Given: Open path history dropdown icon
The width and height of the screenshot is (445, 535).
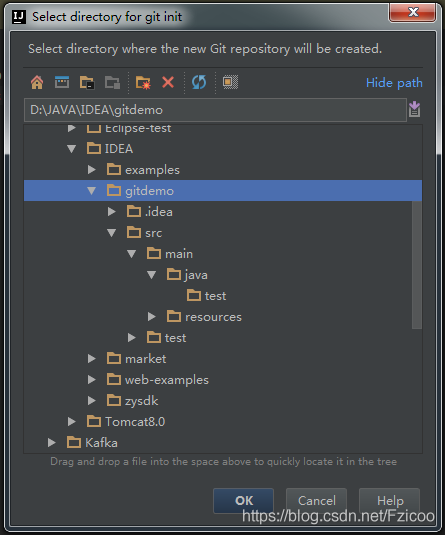Looking at the screenshot, I should pyautogui.click(x=414, y=110).
